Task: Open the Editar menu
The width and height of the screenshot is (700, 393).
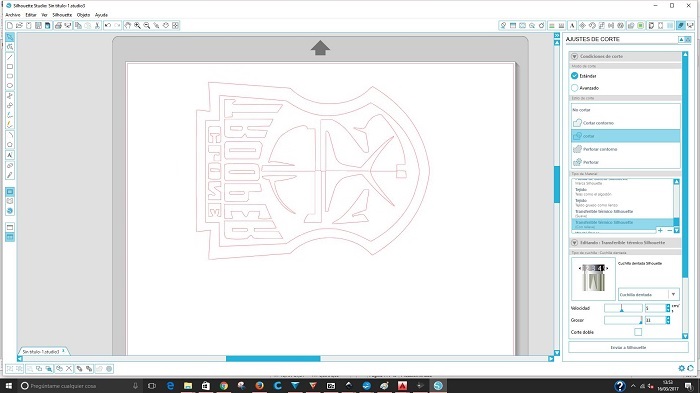Action: [x=31, y=15]
